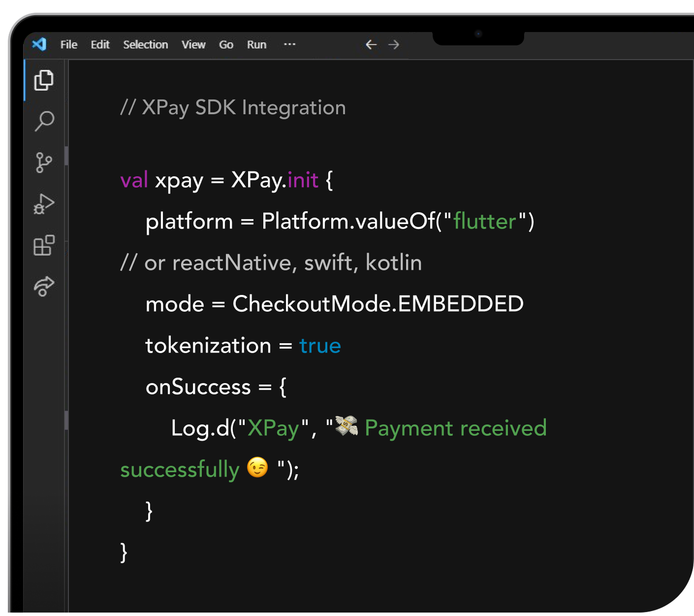Open the Go menu

click(x=226, y=45)
